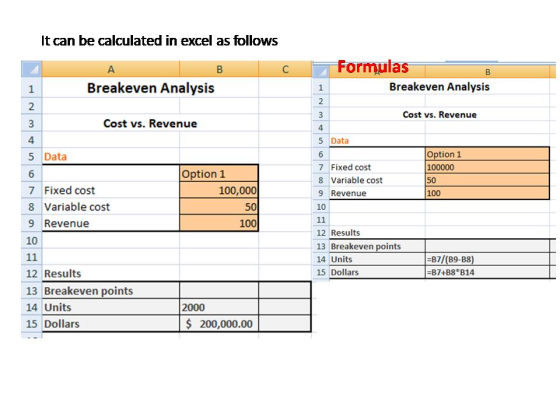Image resolution: width=560 pixels, height=420 pixels.
Task: Click 'Results' label in Formulas sheet
Action: (x=345, y=233)
